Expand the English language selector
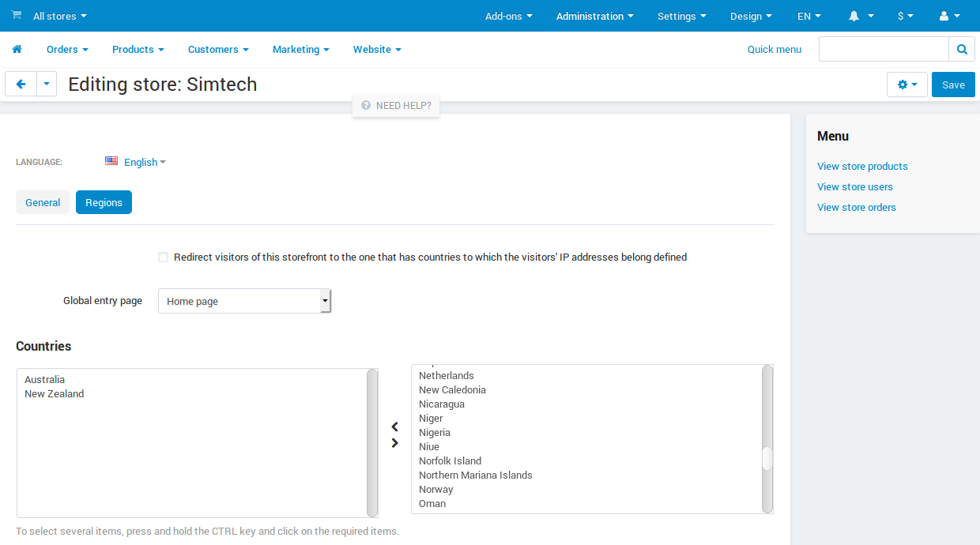The image size is (980, 545). (135, 162)
